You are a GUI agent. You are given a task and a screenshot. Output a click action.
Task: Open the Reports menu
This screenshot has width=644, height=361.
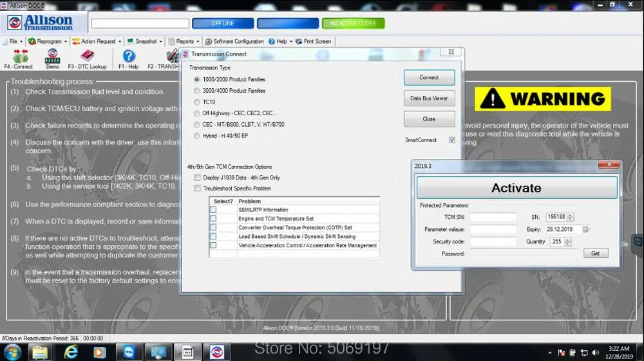click(x=185, y=41)
